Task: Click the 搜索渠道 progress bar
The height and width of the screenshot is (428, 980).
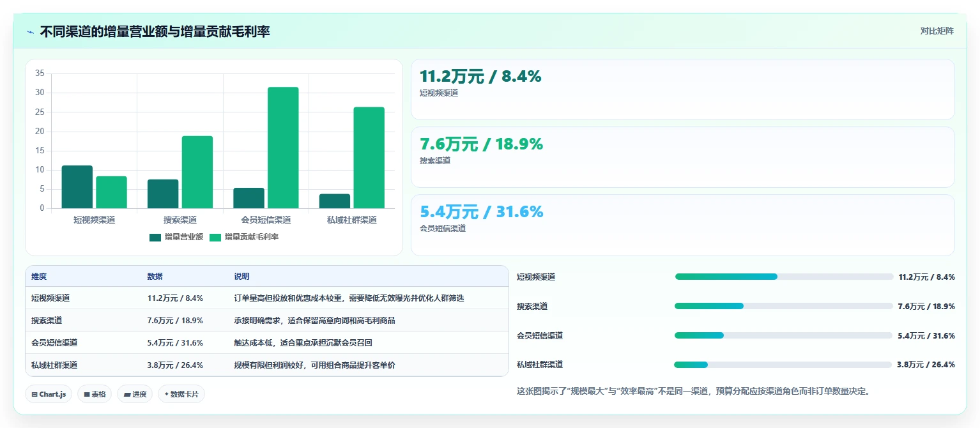Action: [784, 306]
